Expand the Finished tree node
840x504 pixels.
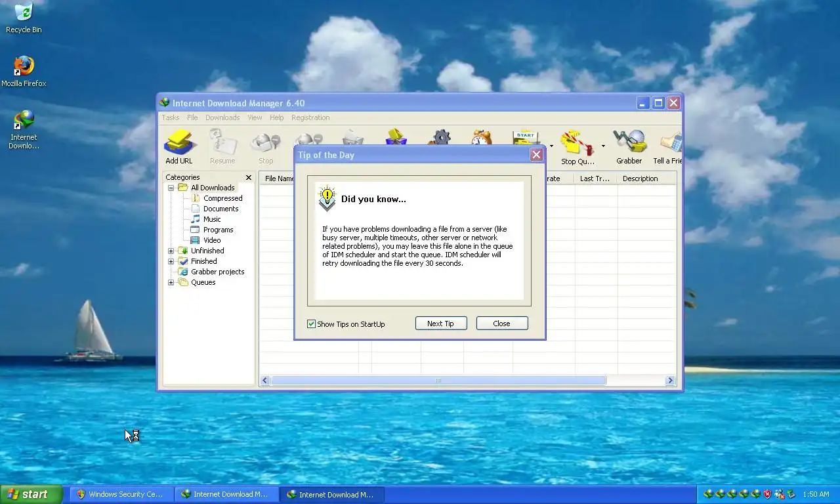click(171, 261)
